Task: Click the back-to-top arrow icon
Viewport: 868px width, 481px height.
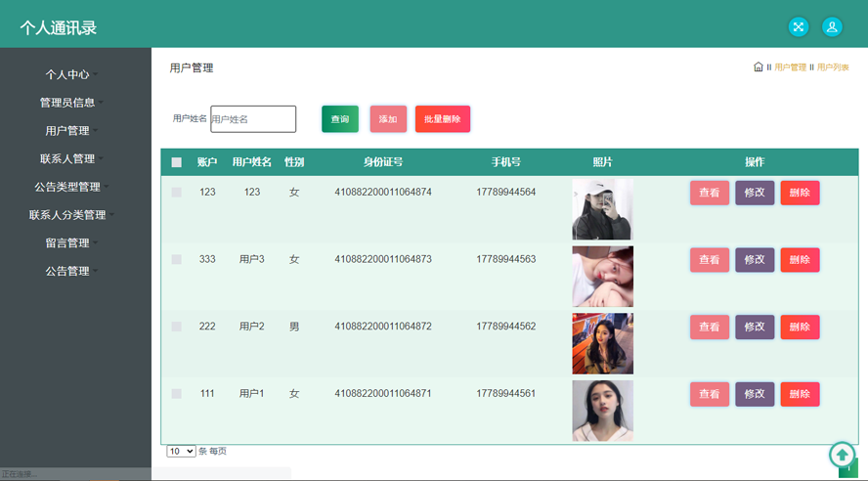Action: (x=842, y=455)
